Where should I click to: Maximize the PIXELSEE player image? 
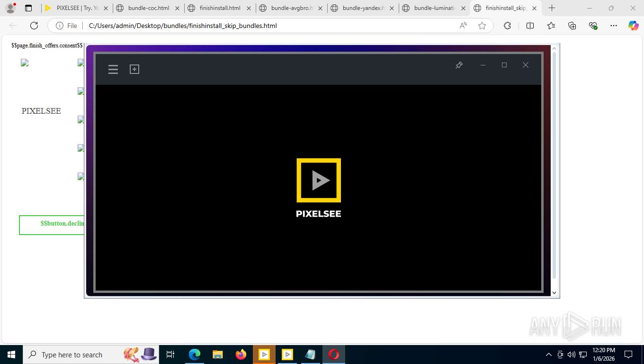tap(504, 65)
